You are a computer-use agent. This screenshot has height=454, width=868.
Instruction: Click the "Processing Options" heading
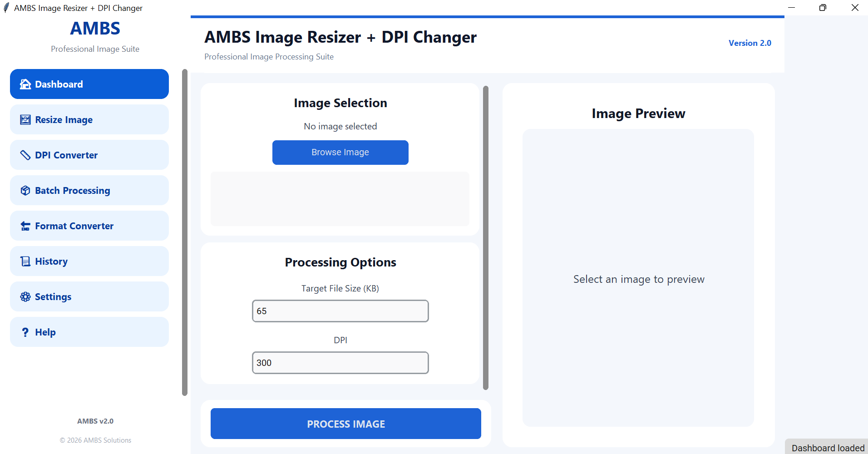(340, 262)
